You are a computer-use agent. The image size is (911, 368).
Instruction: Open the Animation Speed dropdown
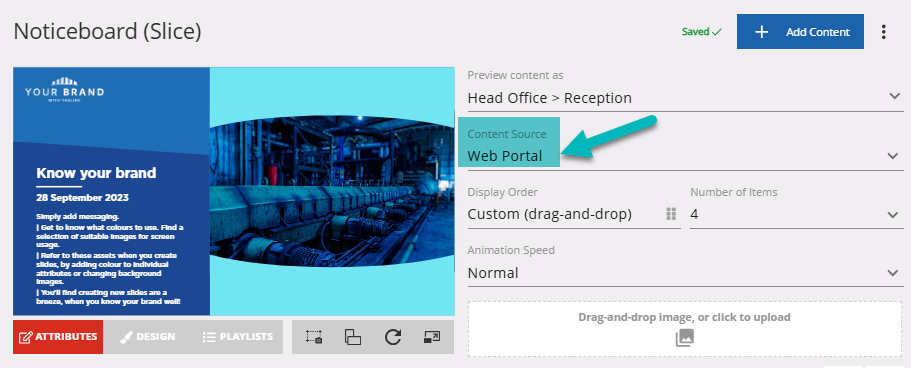tap(685, 273)
